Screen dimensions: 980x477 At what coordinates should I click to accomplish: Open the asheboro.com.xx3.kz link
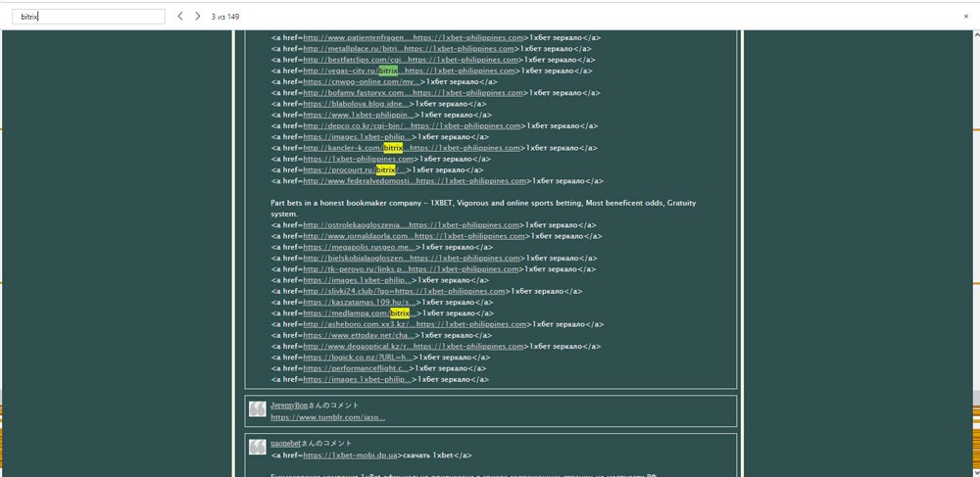pos(415,324)
